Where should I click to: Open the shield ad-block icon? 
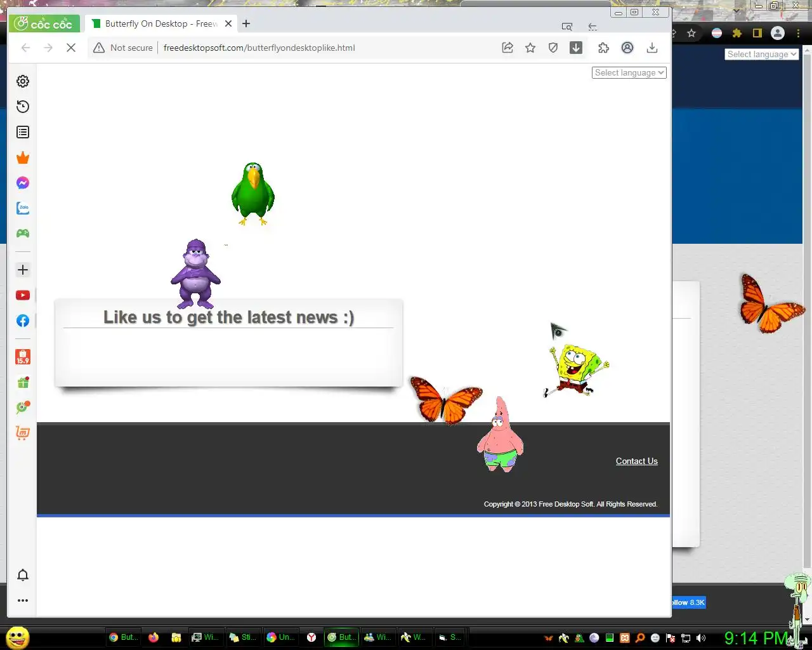[x=553, y=48]
